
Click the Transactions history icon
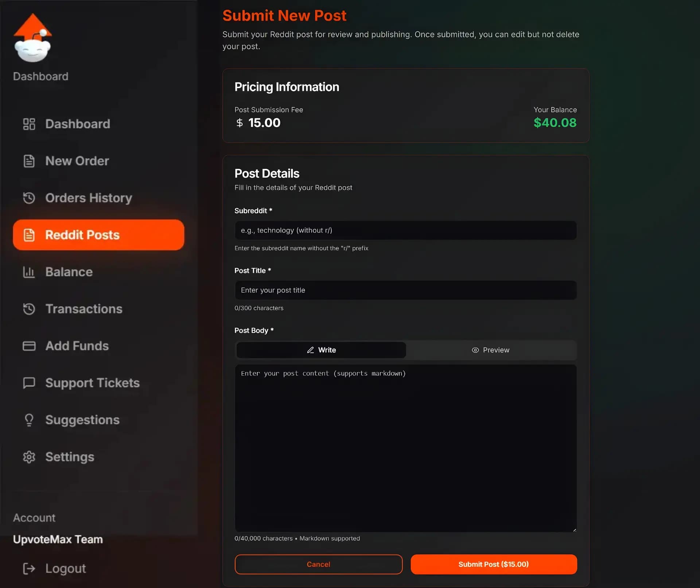(29, 309)
